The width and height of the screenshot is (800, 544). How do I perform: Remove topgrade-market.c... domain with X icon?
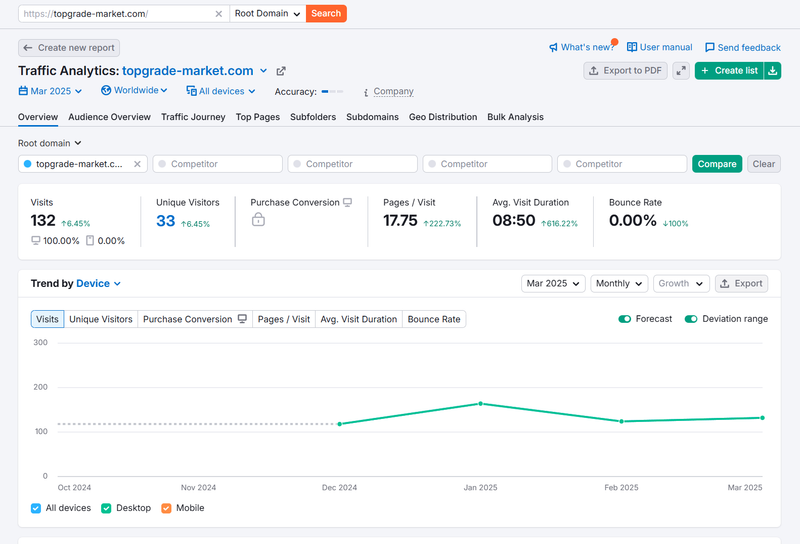click(x=137, y=164)
